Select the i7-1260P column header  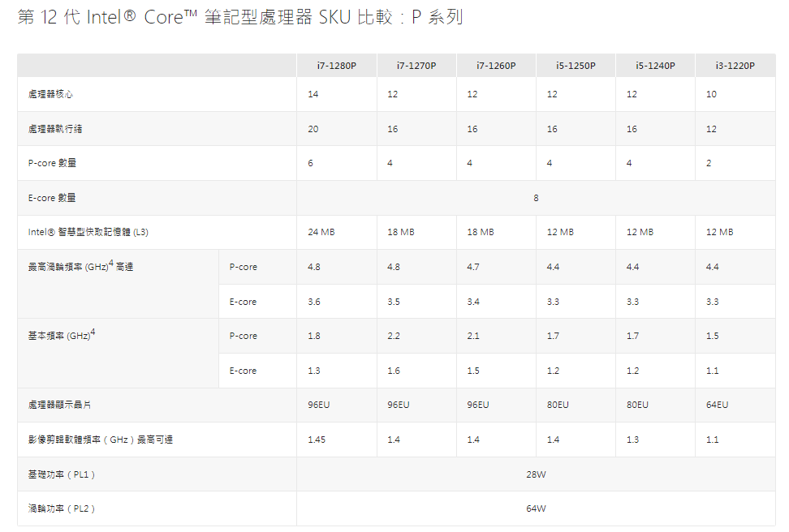(x=496, y=66)
